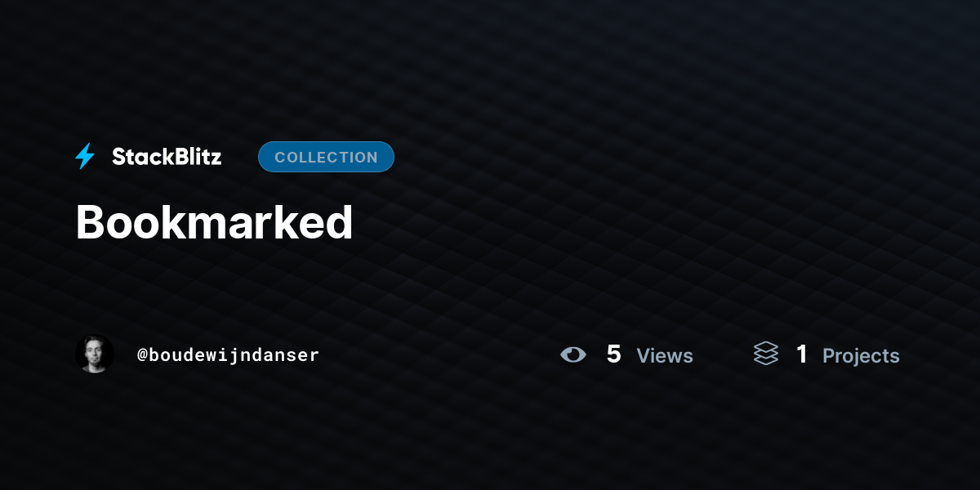Choose the rounded COLLECTION pill tag
Image resolution: width=980 pixels, height=490 pixels.
click(x=326, y=157)
